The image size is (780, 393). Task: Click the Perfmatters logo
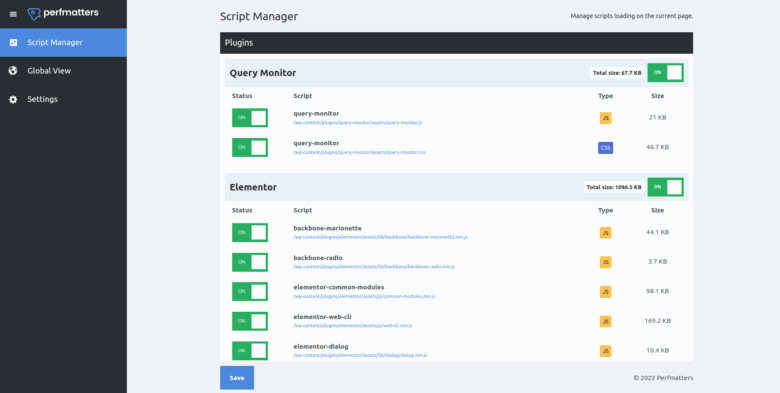[x=63, y=13]
